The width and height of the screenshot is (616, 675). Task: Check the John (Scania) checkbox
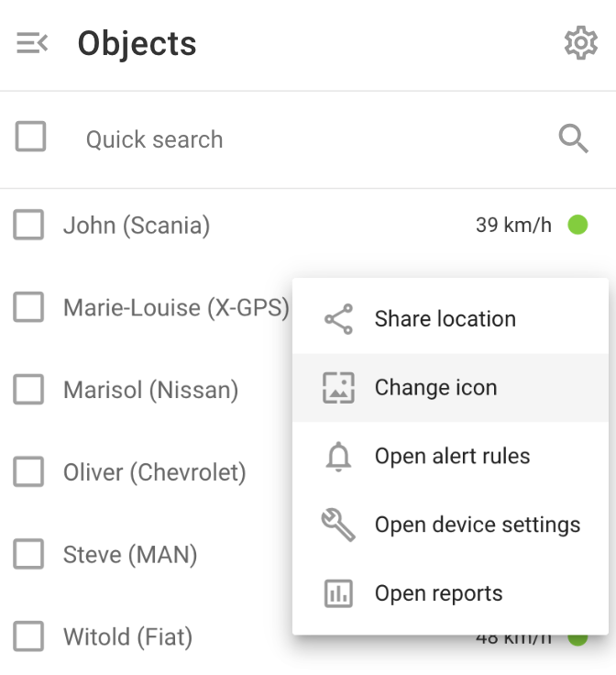tap(28, 225)
